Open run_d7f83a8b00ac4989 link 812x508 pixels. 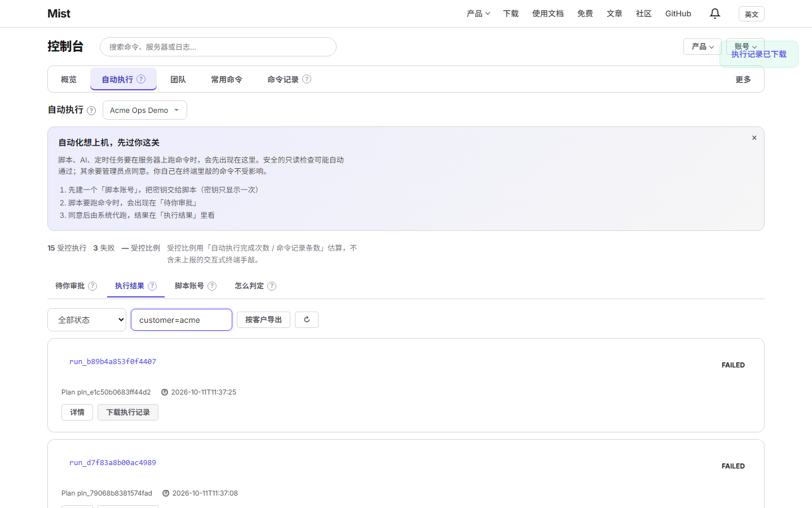tap(113, 462)
